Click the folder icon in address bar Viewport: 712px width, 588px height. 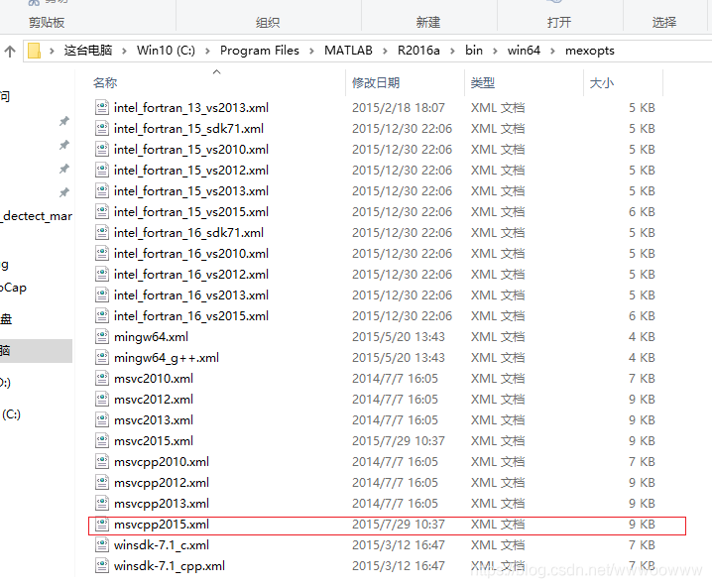pos(34,51)
